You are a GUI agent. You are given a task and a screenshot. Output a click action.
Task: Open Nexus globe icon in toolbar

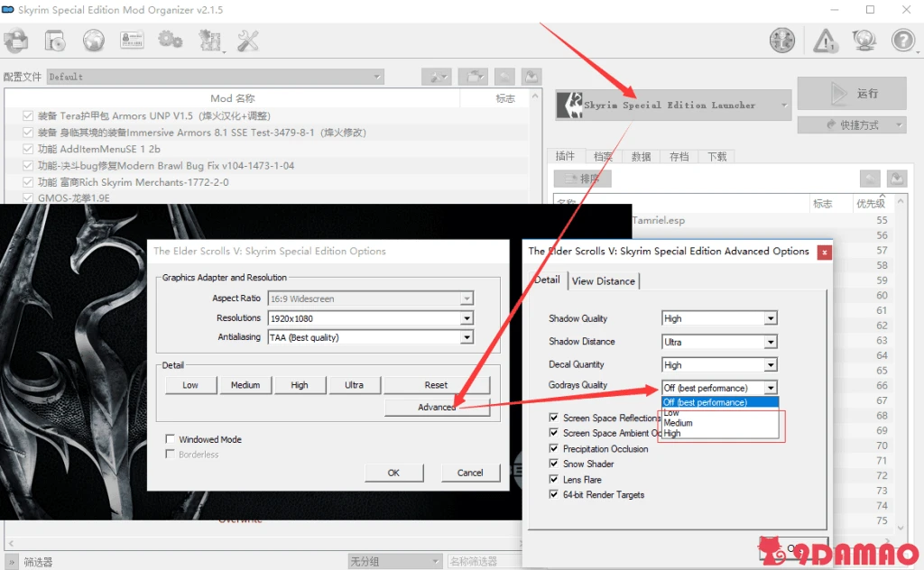point(94,41)
